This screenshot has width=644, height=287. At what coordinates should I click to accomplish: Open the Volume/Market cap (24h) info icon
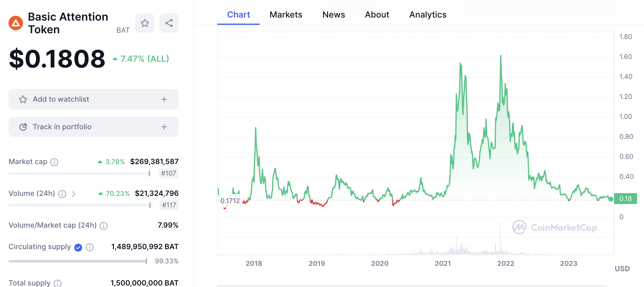104,226
